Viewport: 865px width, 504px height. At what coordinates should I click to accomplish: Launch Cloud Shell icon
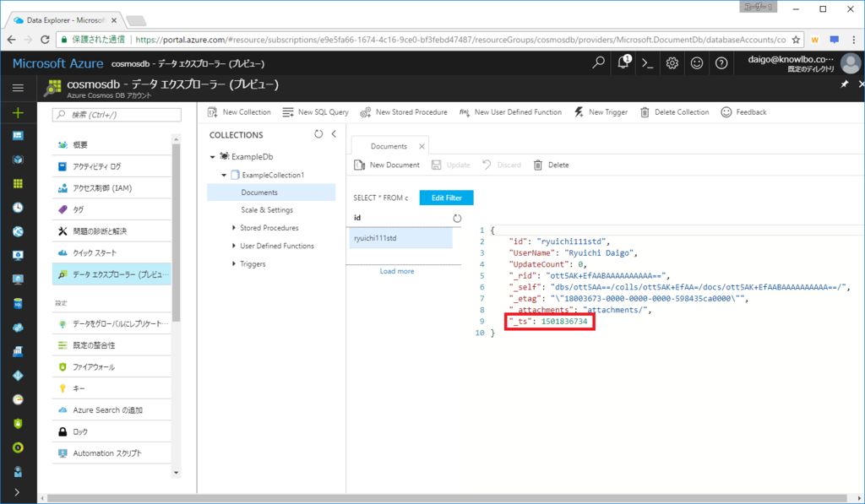[647, 63]
